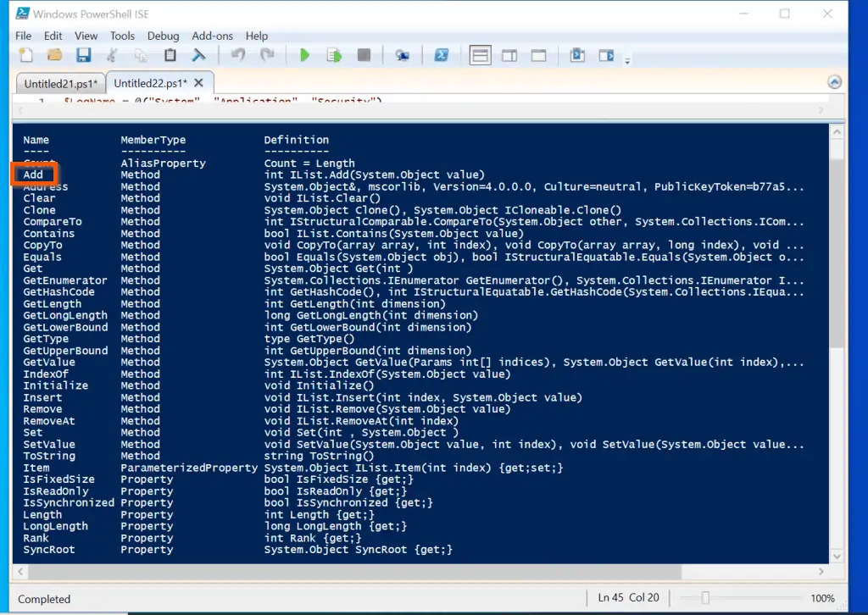Open the File menu
868x615 pixels.
coord(23,36)
